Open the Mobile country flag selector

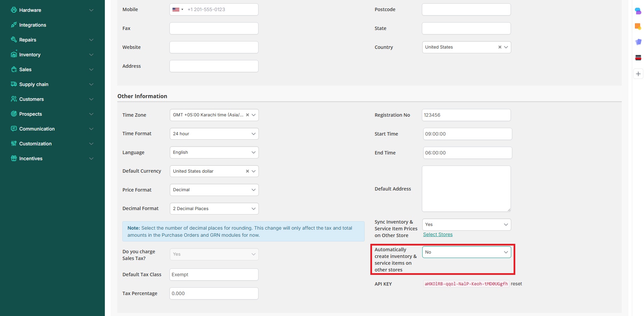[x=178, y=9]
